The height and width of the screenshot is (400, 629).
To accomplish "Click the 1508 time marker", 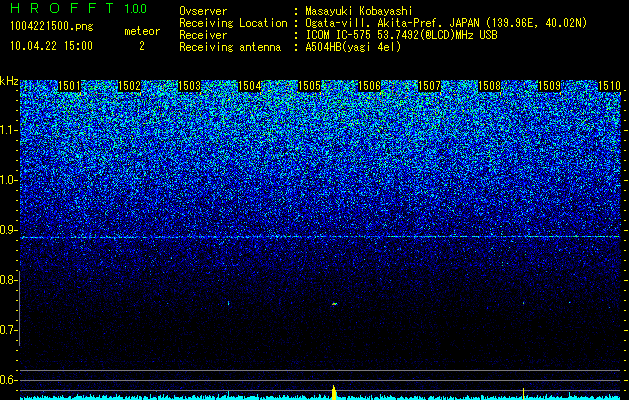I will 489,86.
